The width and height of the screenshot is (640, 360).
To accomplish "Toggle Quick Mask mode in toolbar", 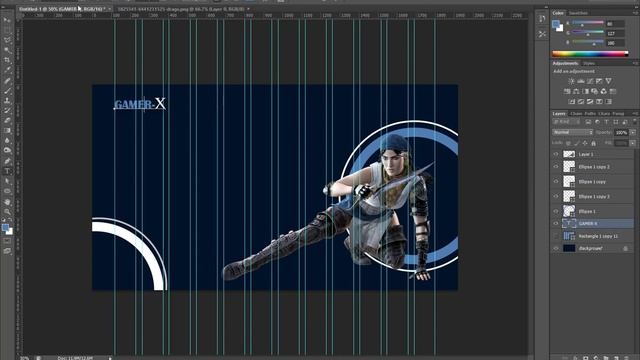I will pyautogui.click(x=7, y=241).
